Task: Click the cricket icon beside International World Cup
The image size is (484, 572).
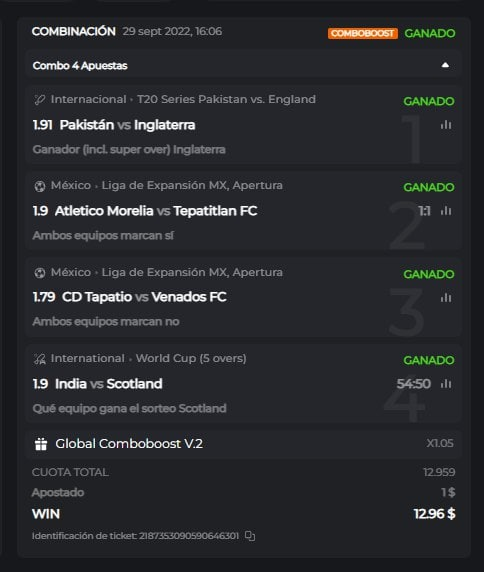Action: 39,359
